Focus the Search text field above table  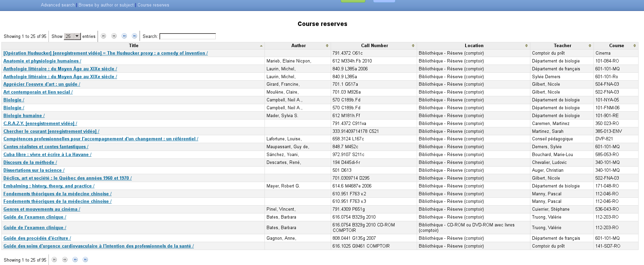(x=187, y=36)
